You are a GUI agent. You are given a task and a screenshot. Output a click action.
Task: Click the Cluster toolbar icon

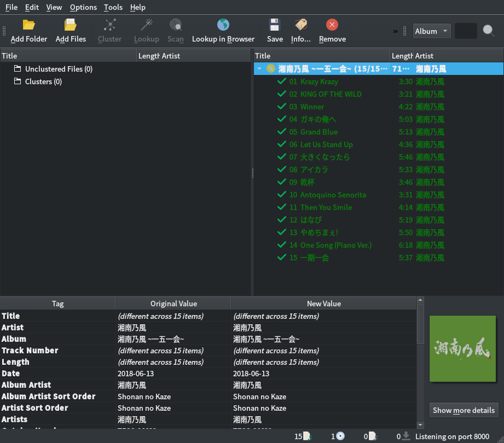coord(109,25)
